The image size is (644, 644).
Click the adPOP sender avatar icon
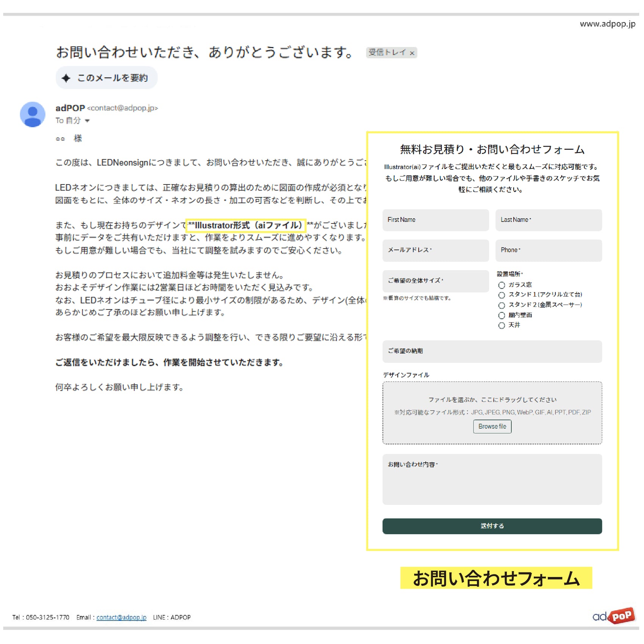pos(33,114)
